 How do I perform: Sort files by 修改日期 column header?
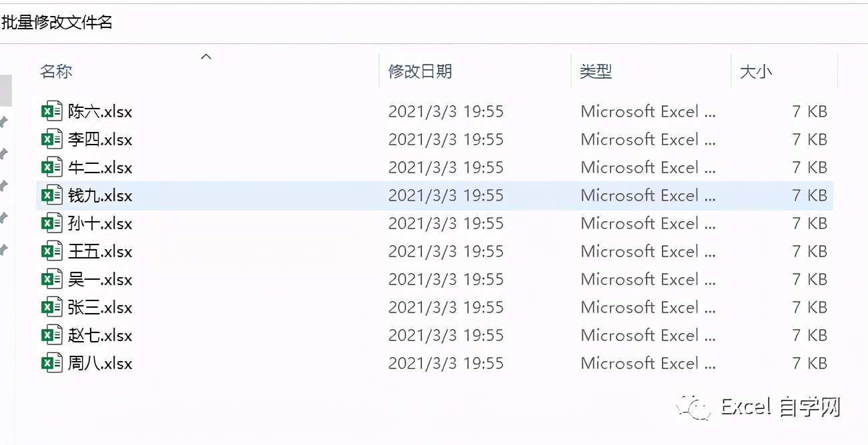(420, 72)
